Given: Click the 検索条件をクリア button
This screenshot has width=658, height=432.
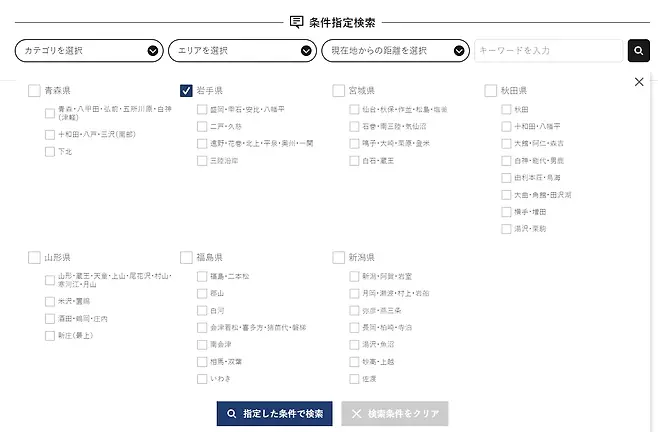Looking at the screenshot, I should 395,413.
